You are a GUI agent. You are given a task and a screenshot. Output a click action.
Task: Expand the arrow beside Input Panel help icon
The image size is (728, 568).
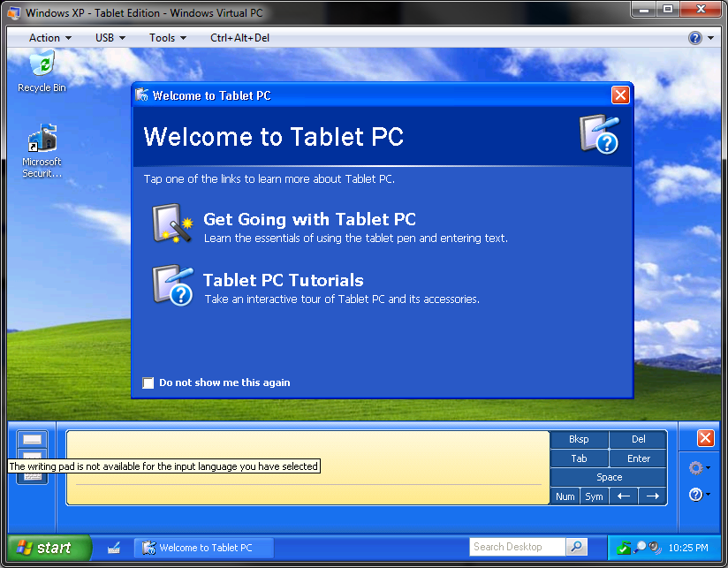coord(708,494)
